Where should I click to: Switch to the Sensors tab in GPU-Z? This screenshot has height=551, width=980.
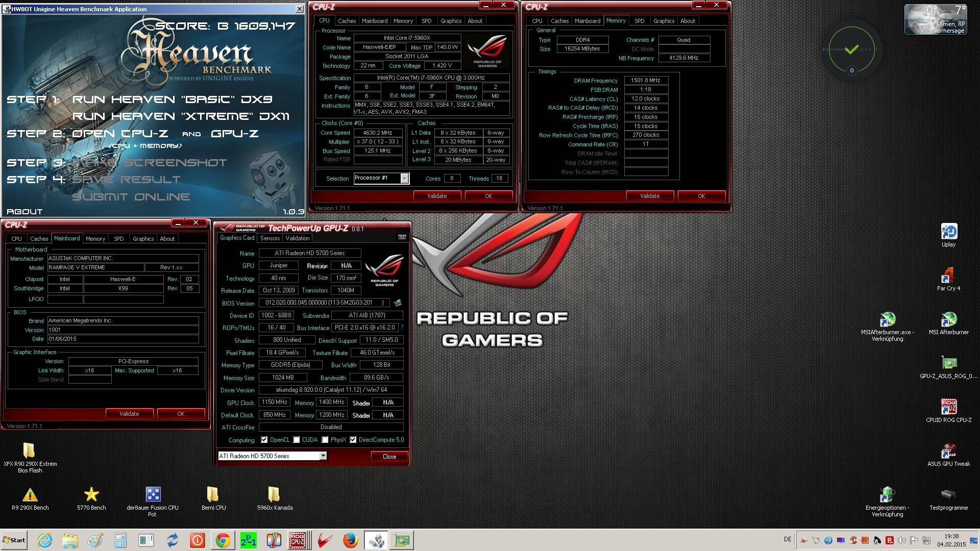[x=269, y=238]
